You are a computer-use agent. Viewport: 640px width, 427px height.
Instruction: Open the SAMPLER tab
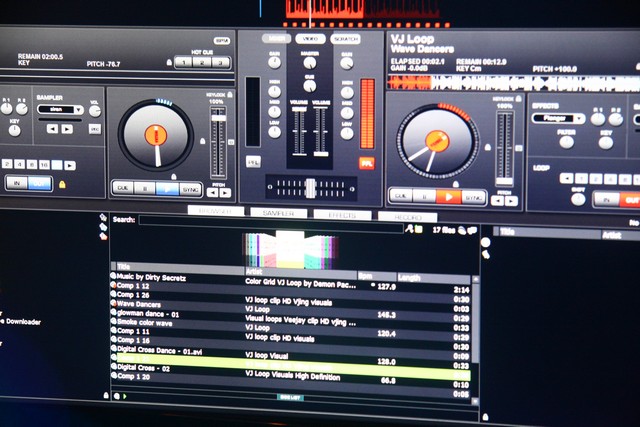[279, 213]
